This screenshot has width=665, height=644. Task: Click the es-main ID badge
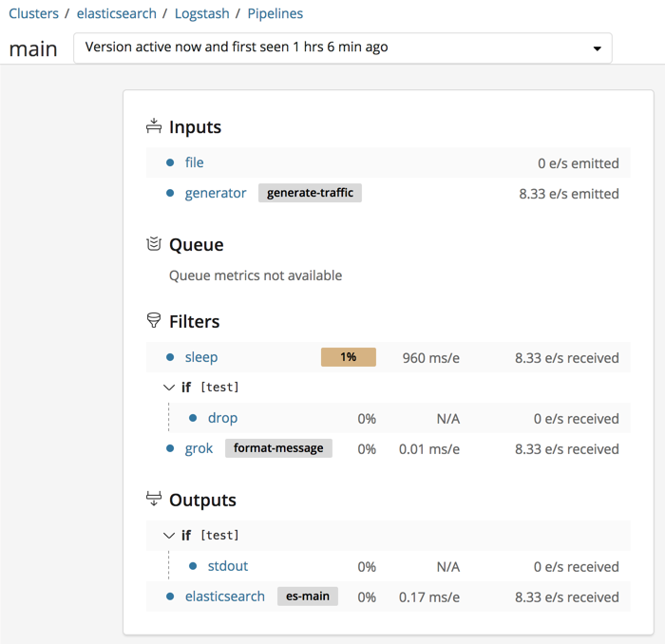coord(308,597)
